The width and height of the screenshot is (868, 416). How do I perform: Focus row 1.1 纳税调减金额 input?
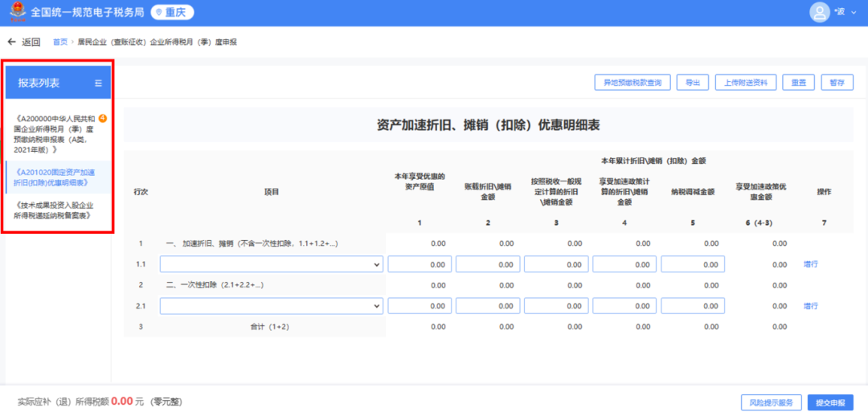click(693, 264)
